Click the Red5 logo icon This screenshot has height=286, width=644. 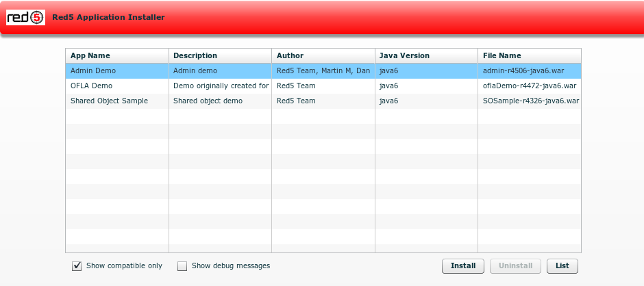coord(25,17)
